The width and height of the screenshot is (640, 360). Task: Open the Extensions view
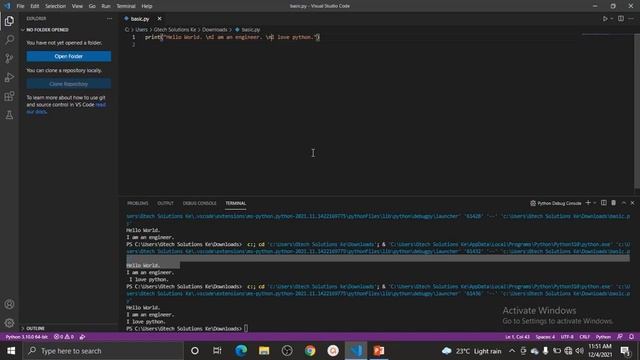click(x=9, y=96)
